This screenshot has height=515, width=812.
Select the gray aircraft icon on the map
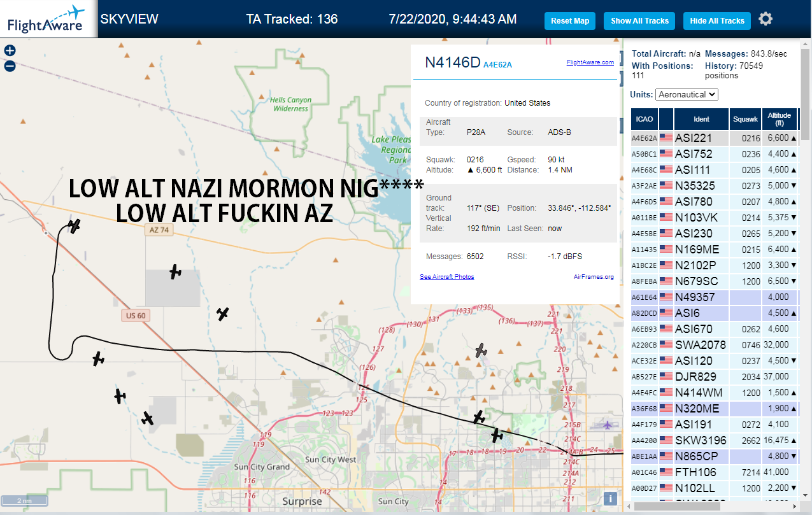481,350
